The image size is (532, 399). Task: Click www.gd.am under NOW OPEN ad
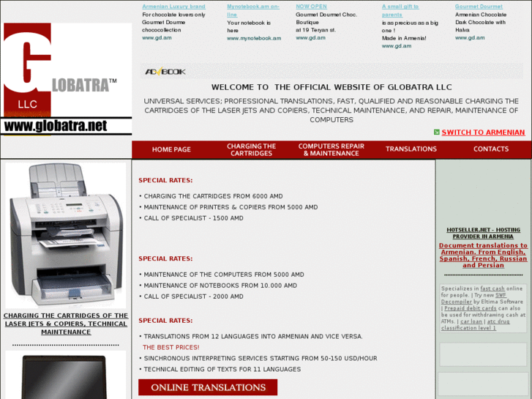(x=310, y=37)
